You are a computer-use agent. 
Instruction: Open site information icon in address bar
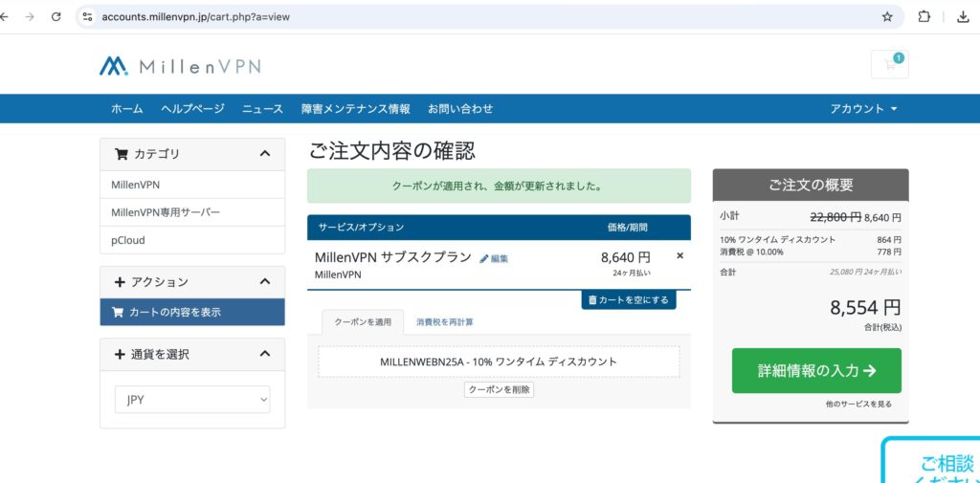click(x=87, y=17)
